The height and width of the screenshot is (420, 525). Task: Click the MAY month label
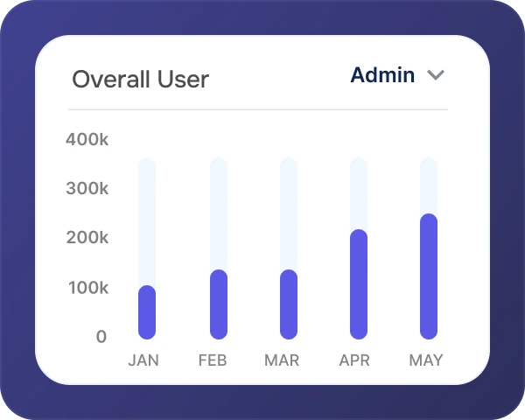[x=426, y=360]
